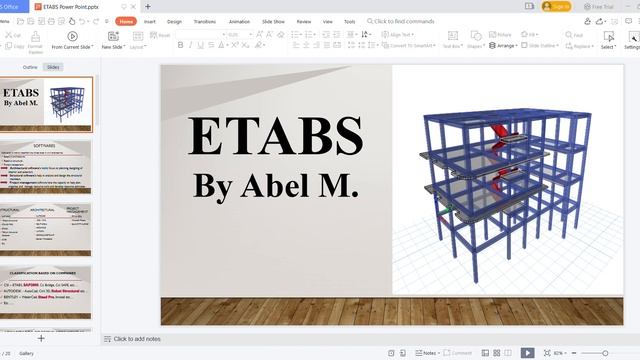Switch to Reading view icon

coord(508,353)
